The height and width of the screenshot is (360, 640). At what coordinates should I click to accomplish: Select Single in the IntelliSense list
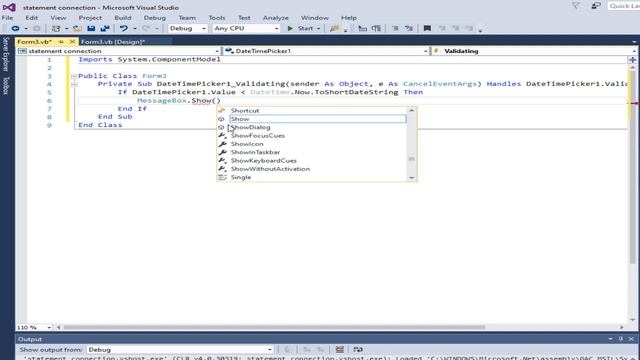click(312, 177)
